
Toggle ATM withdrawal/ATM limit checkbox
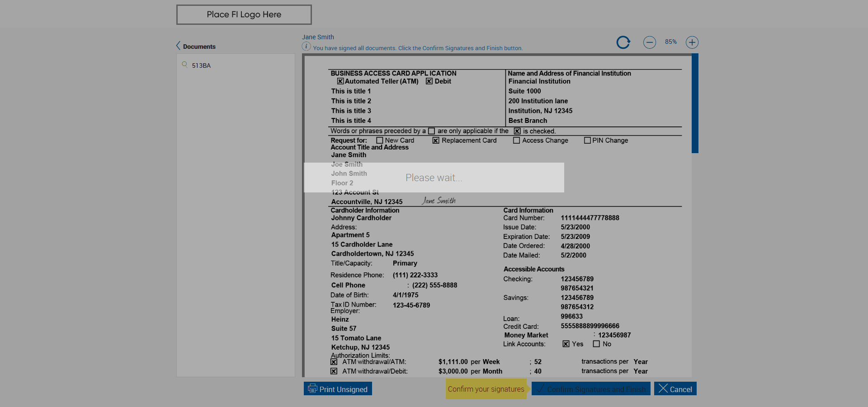tap(334, 362)
